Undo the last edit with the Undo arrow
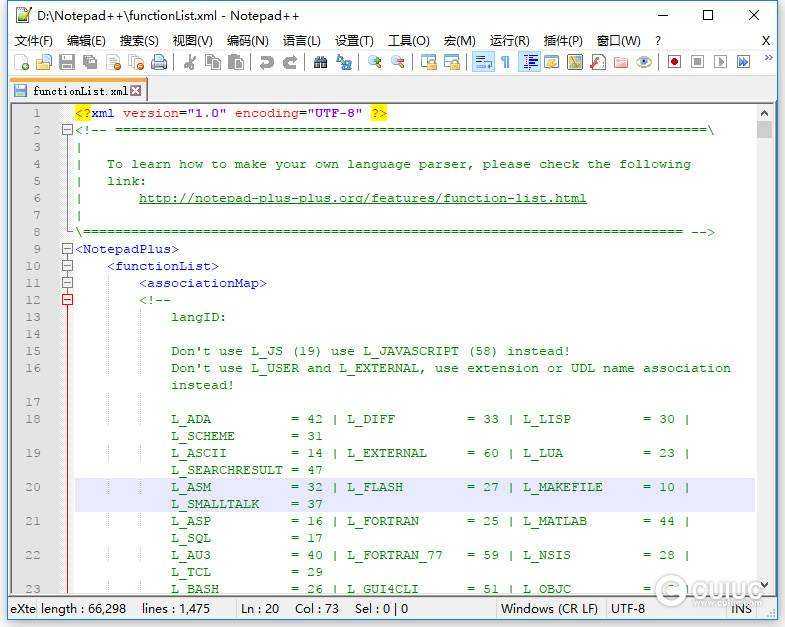The width and height of the screenshot is (785, 627). [x=266, y=62]
